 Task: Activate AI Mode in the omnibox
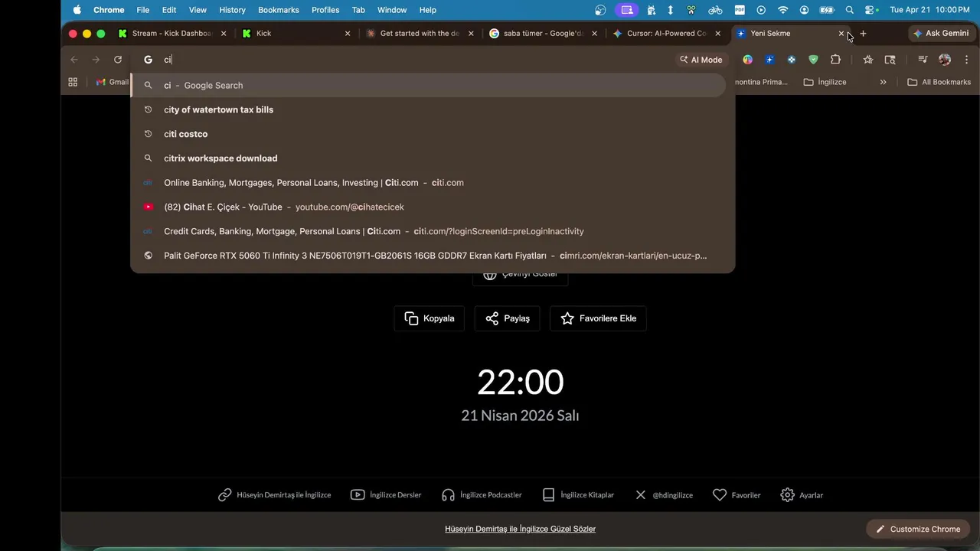(x=701, y=60)
